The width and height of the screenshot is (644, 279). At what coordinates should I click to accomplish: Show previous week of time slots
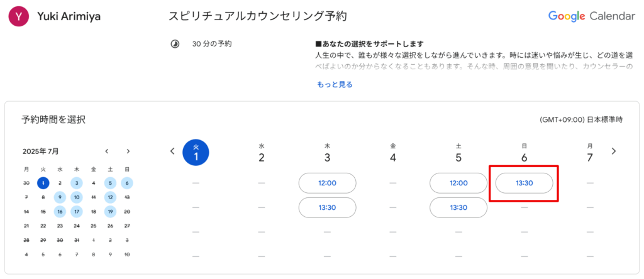(x=172, y=151)
